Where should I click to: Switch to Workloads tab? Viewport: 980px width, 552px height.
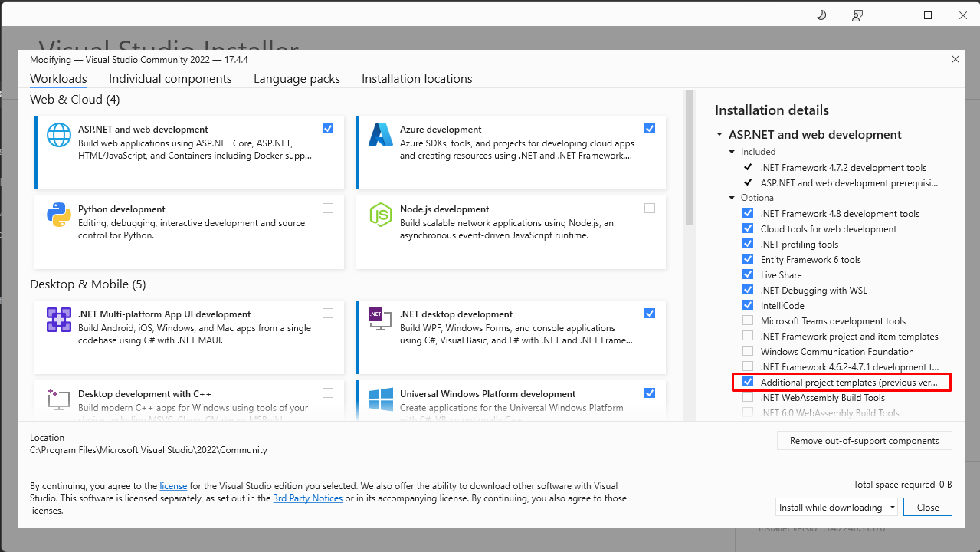click(58, 78)
